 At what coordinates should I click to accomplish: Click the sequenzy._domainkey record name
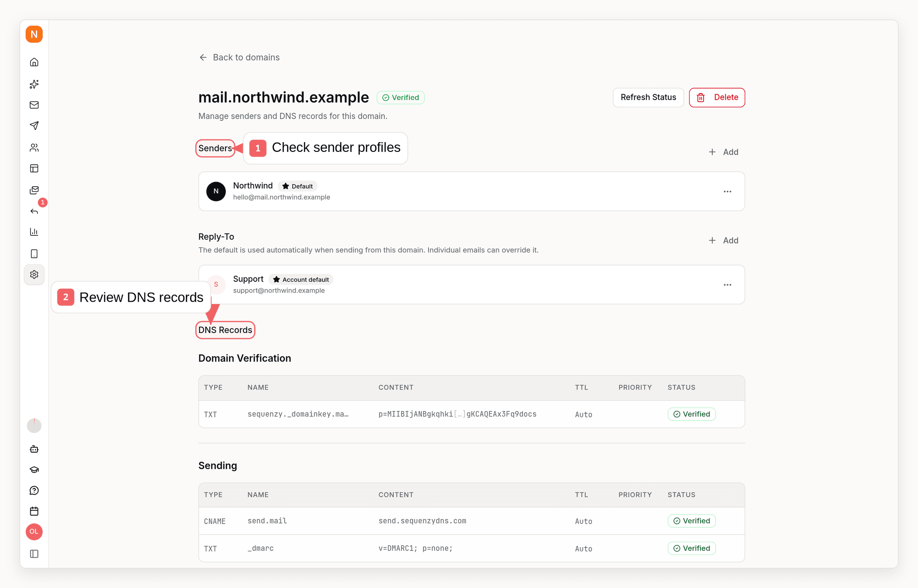(x=298, y=414)
